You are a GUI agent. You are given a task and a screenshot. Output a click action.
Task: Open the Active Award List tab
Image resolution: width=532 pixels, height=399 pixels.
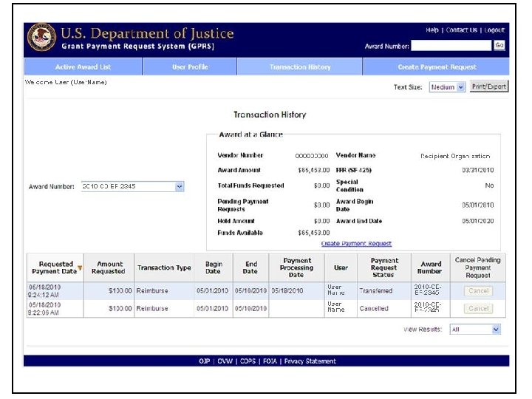click(x=83, y=66)
